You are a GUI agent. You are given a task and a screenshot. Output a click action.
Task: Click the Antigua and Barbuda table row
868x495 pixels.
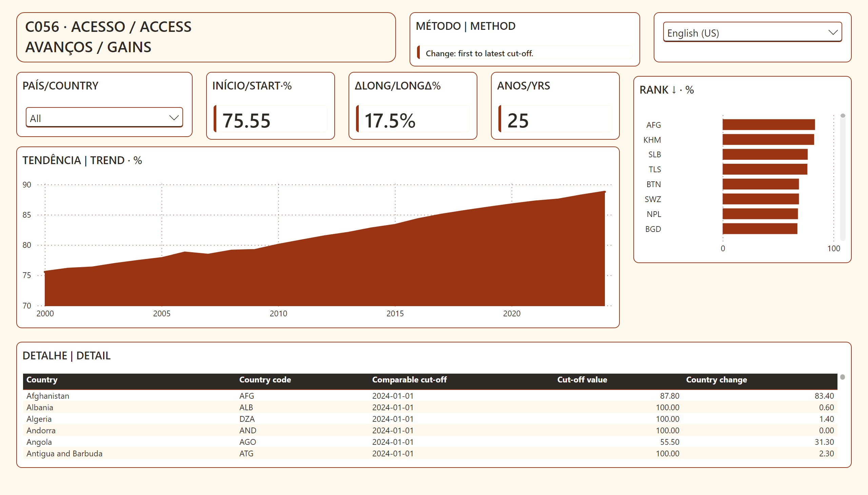click(430, 454)
